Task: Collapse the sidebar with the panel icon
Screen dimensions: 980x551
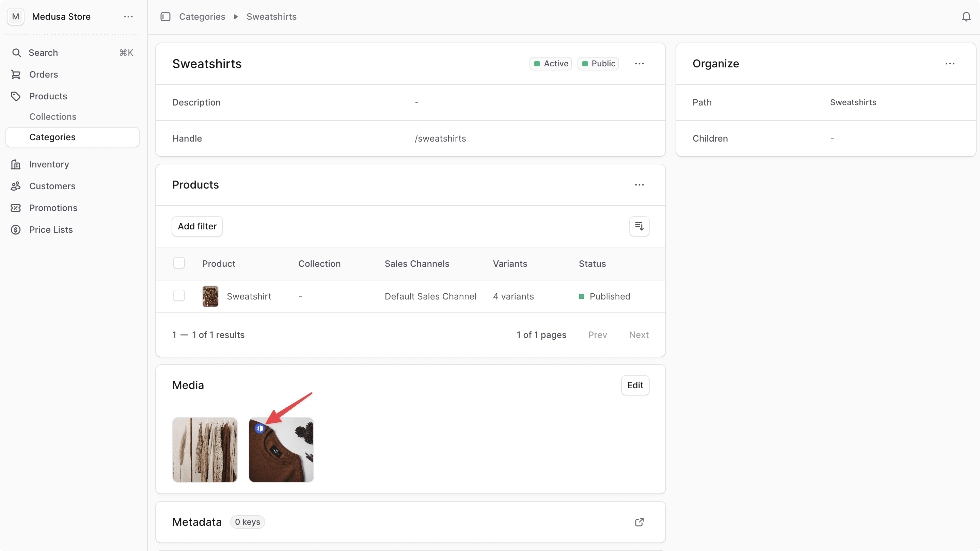Action: point(165,16)
